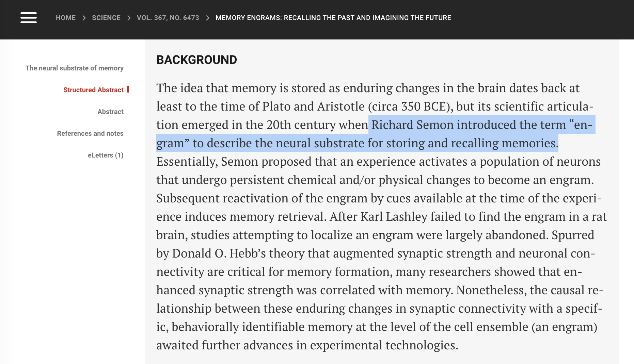Click the chevron after HOME breadcrumb
The height and width of the screenshot is (364, 634).
pyautogui.click(x=84, y=18)
